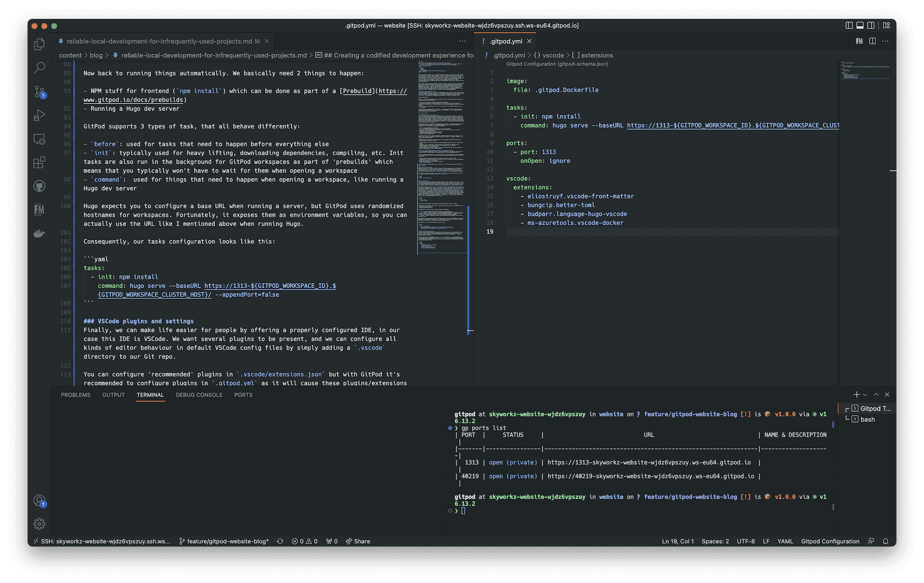Open YAML language mode selector
This screenshot has height=583, width=924.
[x=785, y=541]
